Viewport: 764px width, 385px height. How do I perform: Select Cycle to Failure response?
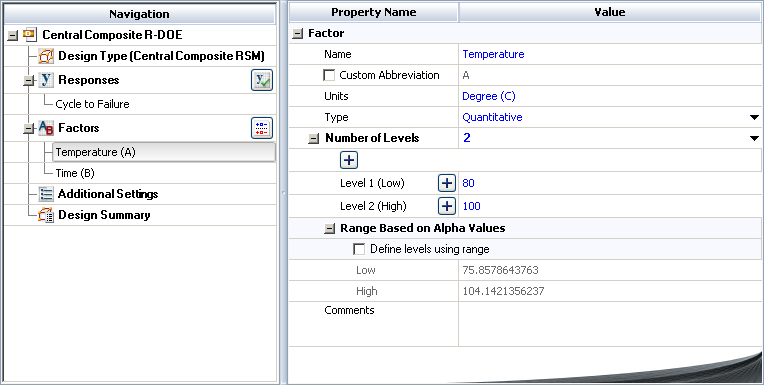[x=93, y=104]
